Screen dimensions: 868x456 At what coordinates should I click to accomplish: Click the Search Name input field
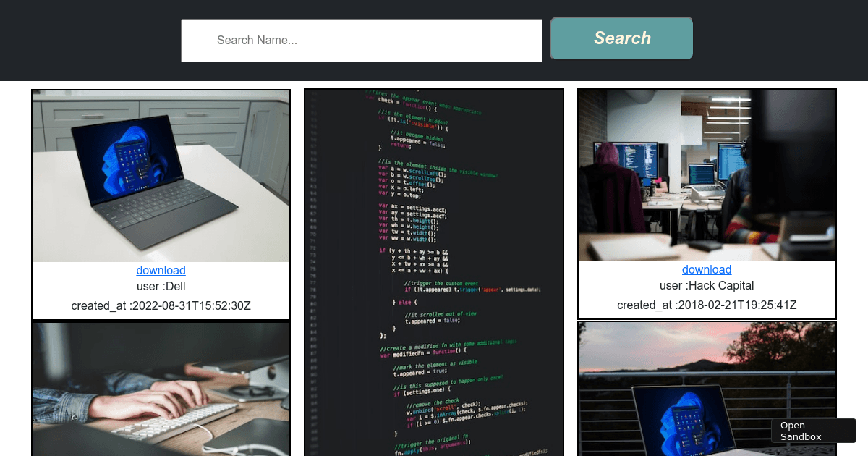[x=361, y=40]
